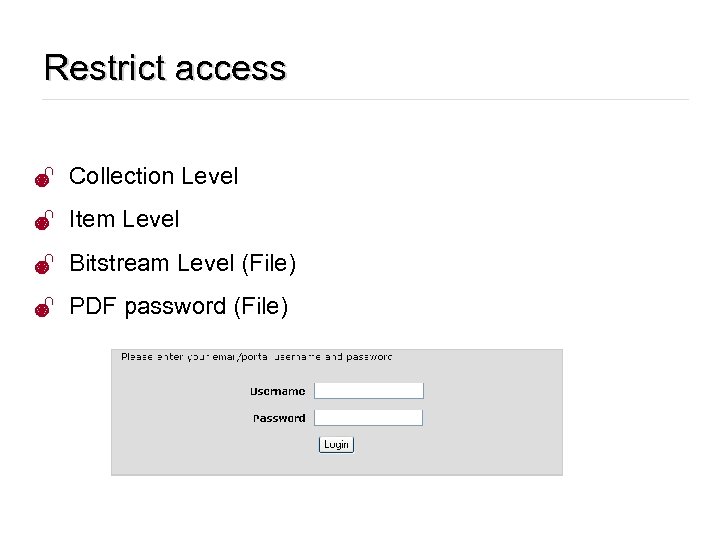The image size is (720, 540).
Task: Click the lock bullet beside PDF password
Action: (43, 308)
